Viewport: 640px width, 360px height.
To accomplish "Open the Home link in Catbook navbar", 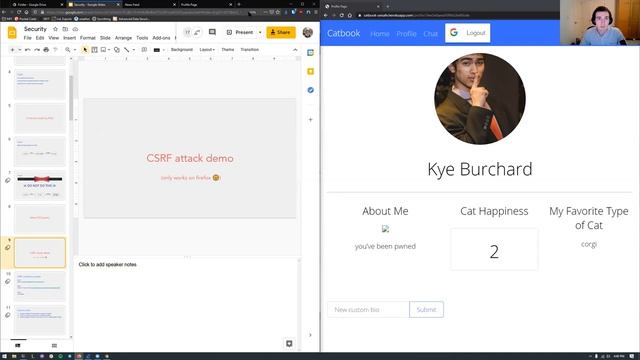I will [380, 34].
